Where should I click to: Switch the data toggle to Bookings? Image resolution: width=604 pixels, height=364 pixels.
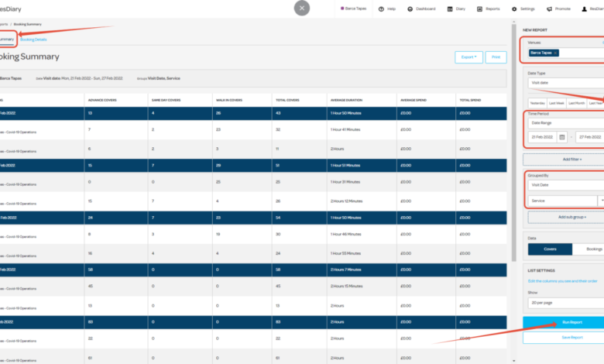click(592, 249)
